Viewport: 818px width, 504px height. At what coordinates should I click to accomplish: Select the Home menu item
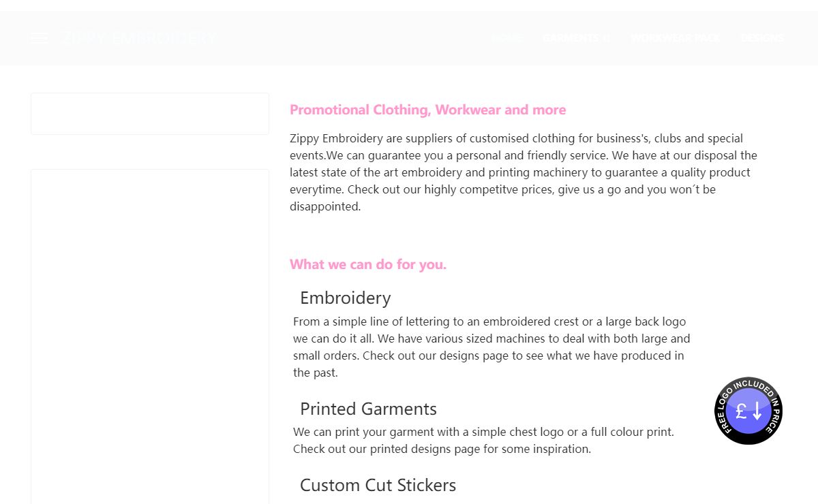506,38
